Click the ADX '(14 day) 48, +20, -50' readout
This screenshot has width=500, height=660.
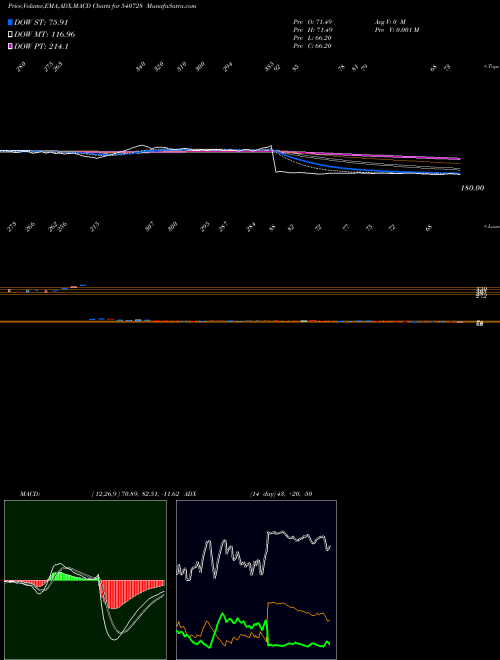click(x=281, y=493)
